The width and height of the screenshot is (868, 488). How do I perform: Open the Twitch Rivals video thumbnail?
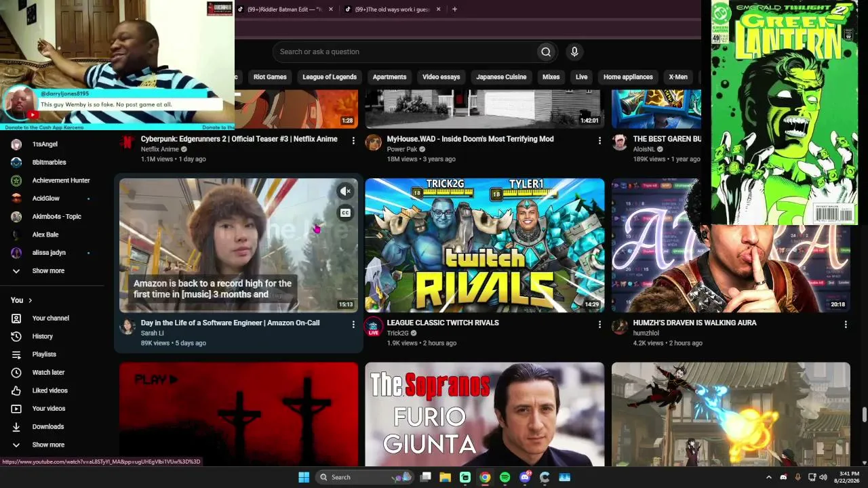click(485, 245)
